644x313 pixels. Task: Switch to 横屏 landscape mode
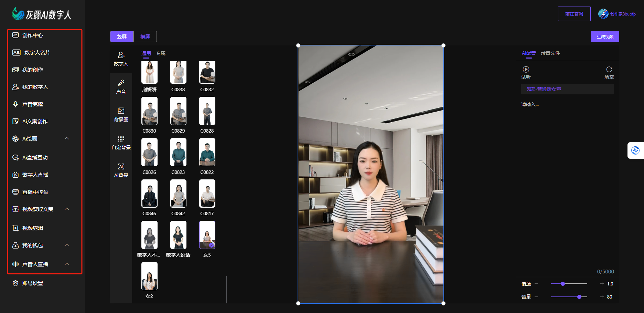[145, 36]
